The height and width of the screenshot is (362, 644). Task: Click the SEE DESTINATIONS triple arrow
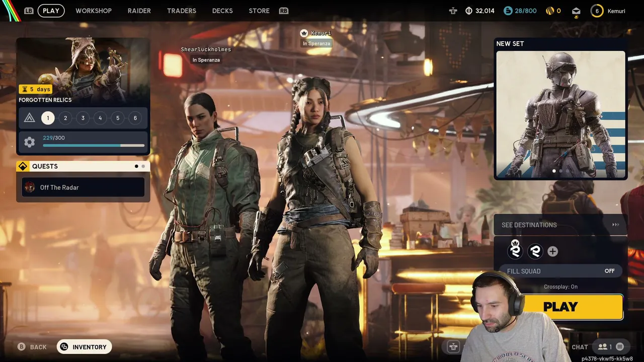point(615,225)
